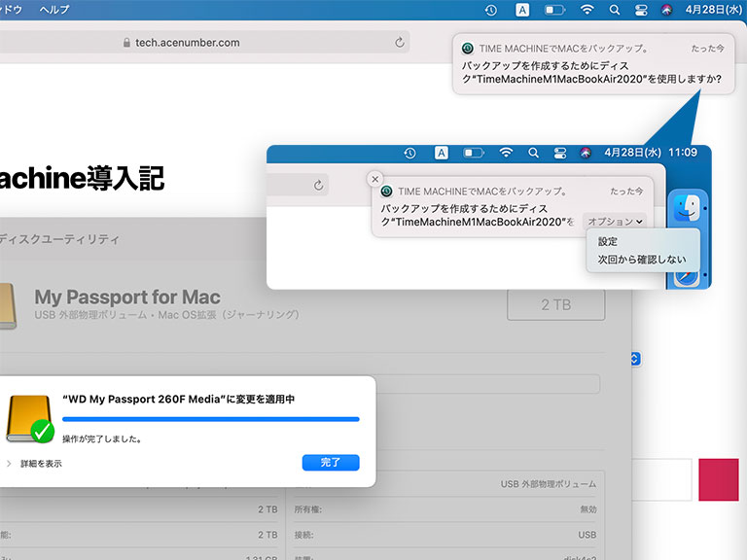
Task: Click the 11:09 clock in inset menu bar
Action: 683,153
